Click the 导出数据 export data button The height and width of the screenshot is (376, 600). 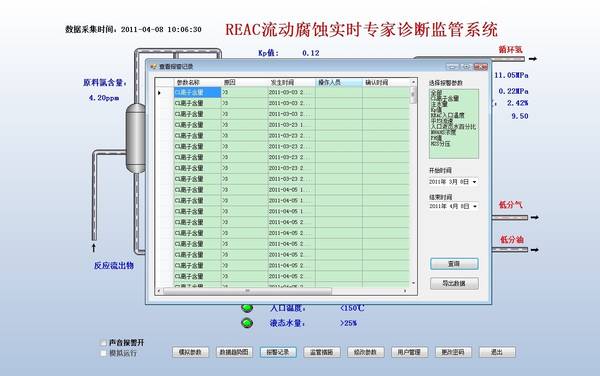(454, 283)
